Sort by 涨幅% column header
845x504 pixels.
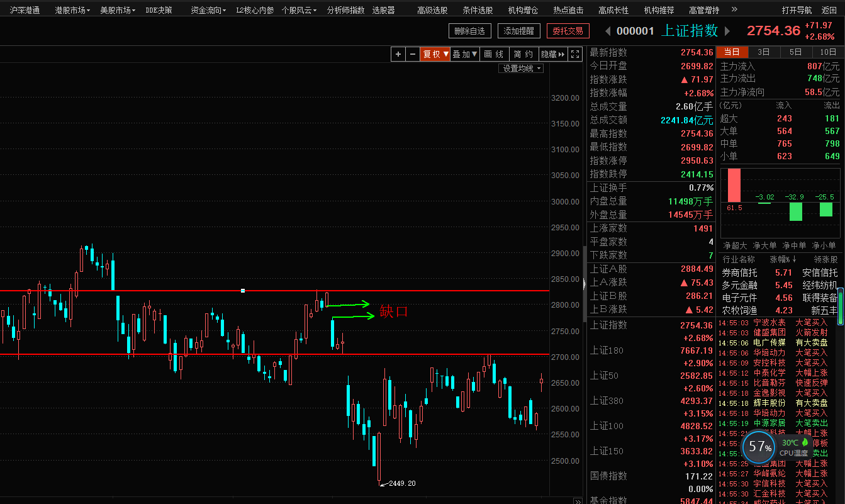(x=783, y=259)
